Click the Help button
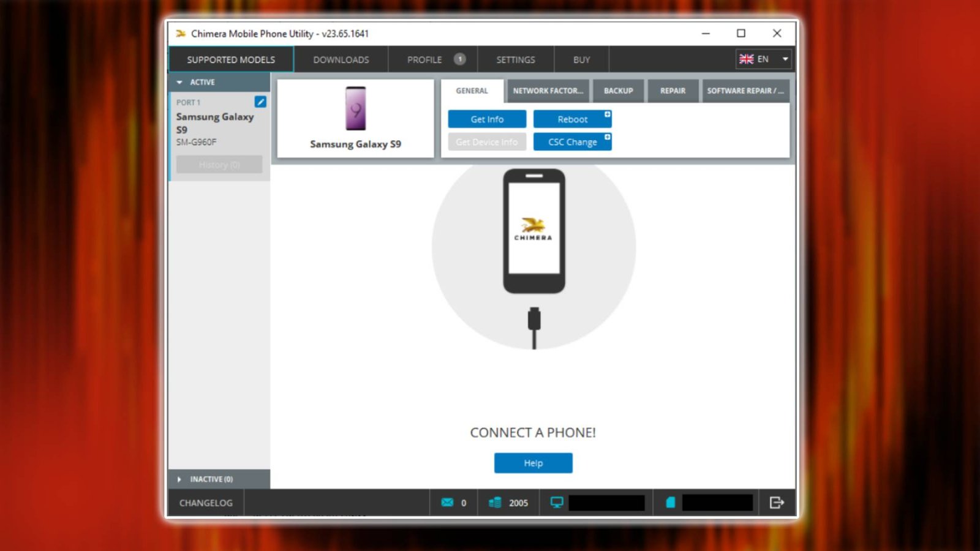This screenshot has height=551, width=980. [x=533, y=463]
